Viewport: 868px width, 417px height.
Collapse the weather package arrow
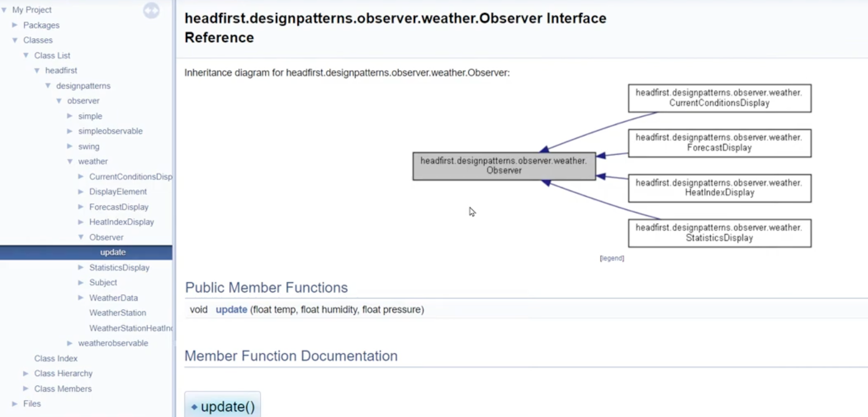coord(70,161)
